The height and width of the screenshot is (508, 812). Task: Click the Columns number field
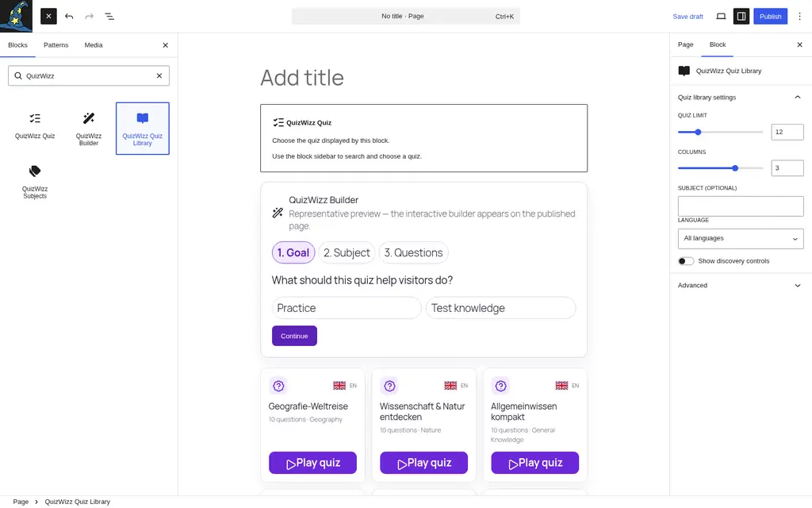787,168
